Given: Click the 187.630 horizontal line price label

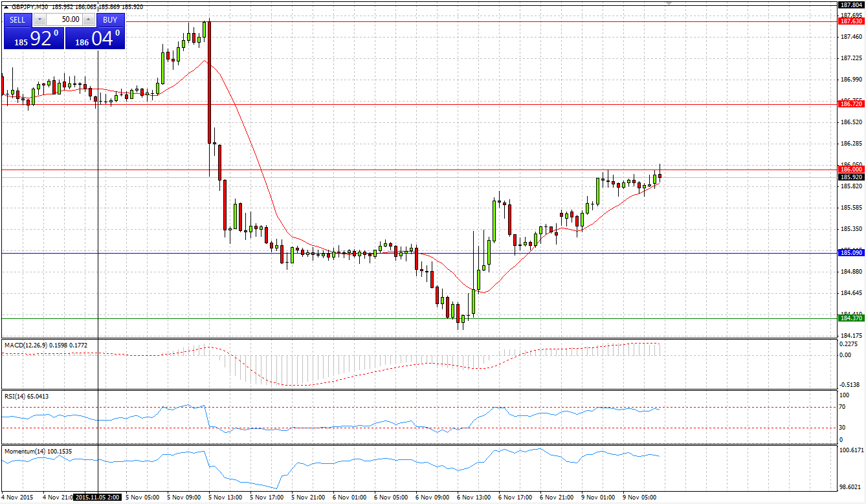Looking at the screenshot, I should coord(850,21).
